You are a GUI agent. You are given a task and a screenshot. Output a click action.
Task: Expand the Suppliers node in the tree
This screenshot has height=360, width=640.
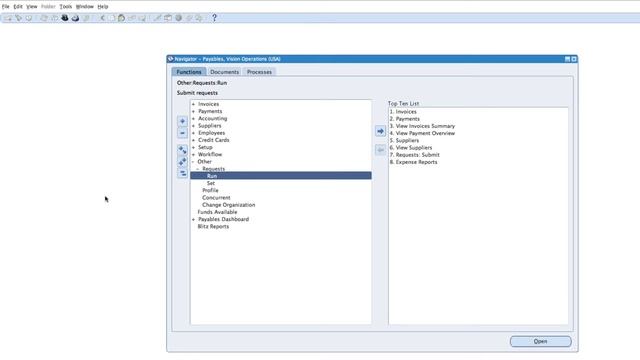click(x=193, y=126)
